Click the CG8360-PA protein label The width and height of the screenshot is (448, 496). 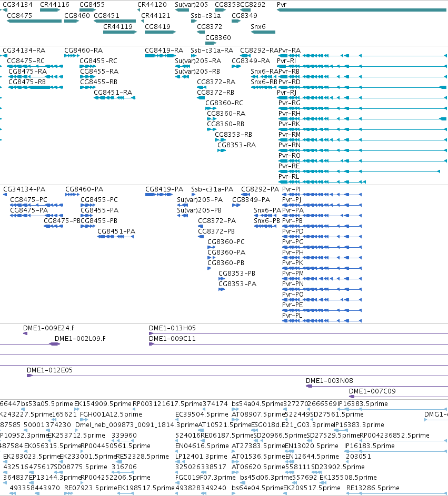(226, 252)
